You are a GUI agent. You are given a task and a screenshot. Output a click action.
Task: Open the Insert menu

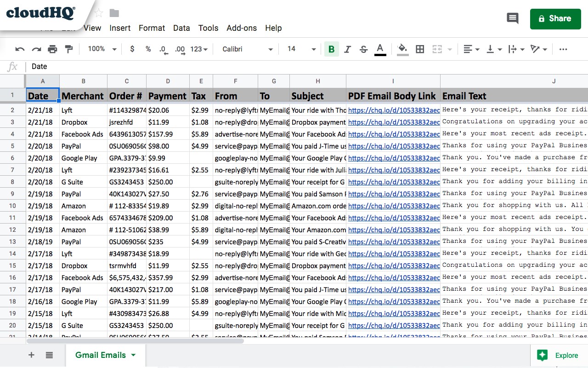tap(120, 28)
